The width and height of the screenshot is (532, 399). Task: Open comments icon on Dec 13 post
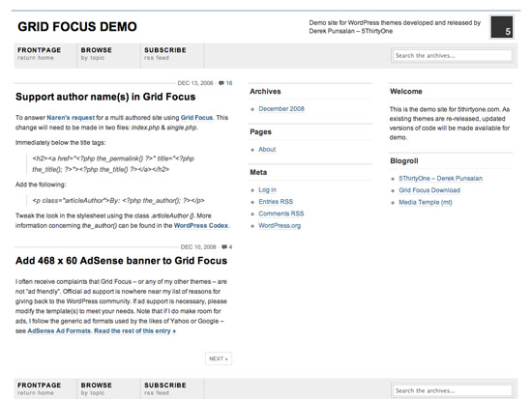coord(222,83)
